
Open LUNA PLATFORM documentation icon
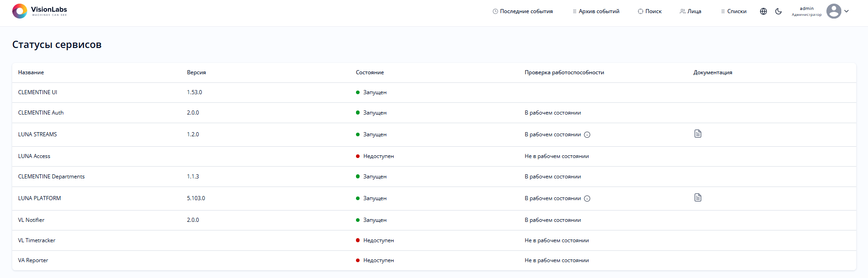(x=697, y=197)
